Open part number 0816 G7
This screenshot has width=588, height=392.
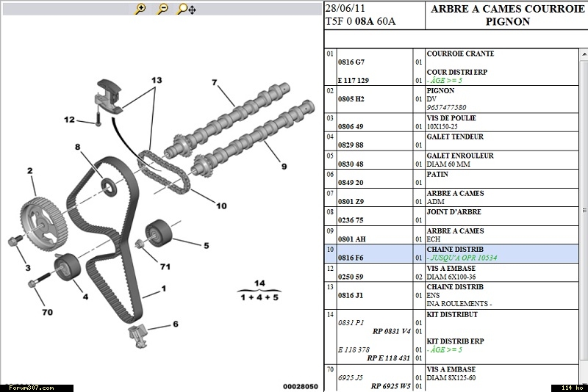(x=351, y=62)
